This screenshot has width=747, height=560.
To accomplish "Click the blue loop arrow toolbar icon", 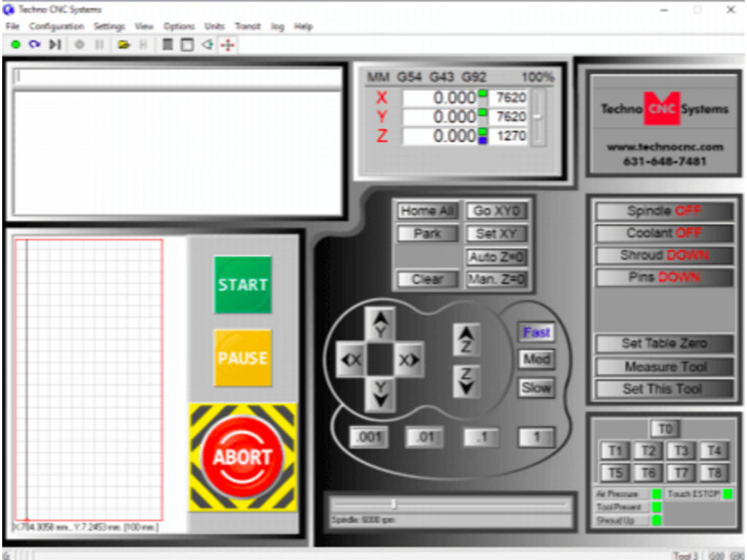I will [x=34, y=44].
